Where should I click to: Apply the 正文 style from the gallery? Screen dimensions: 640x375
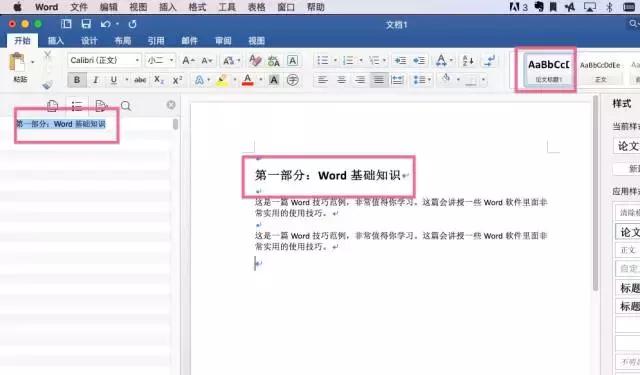[600, 69]
